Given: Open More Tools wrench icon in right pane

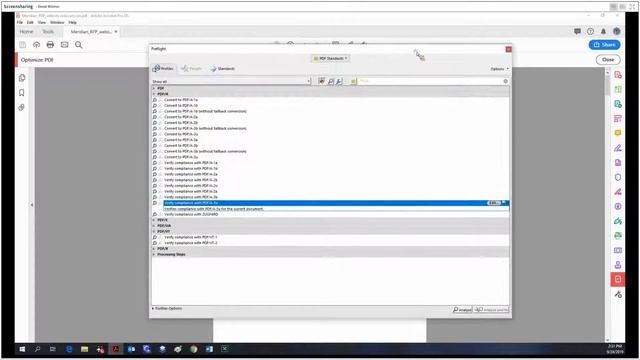Looking at the screenshot, I should 618,294.
